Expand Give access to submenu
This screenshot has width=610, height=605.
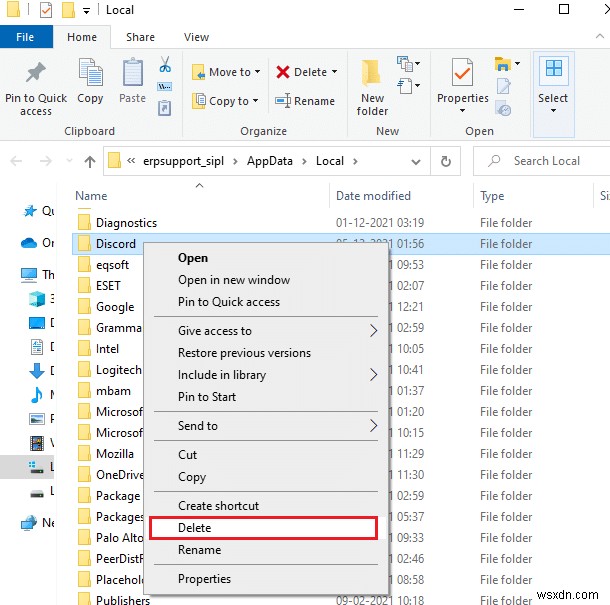373,331
